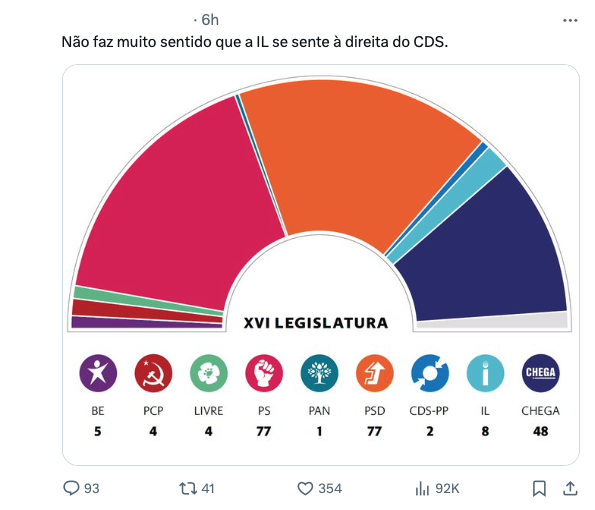Open the reply icon with 93 comments
Screen dimensions: 595x510
[71, 488]
